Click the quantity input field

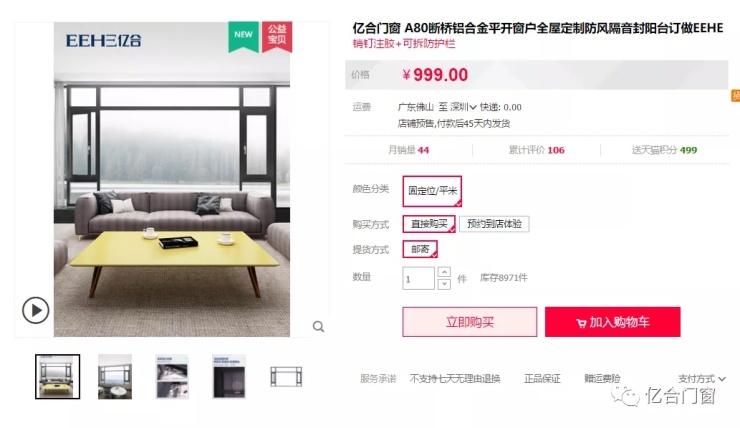[x=418, y=278]
